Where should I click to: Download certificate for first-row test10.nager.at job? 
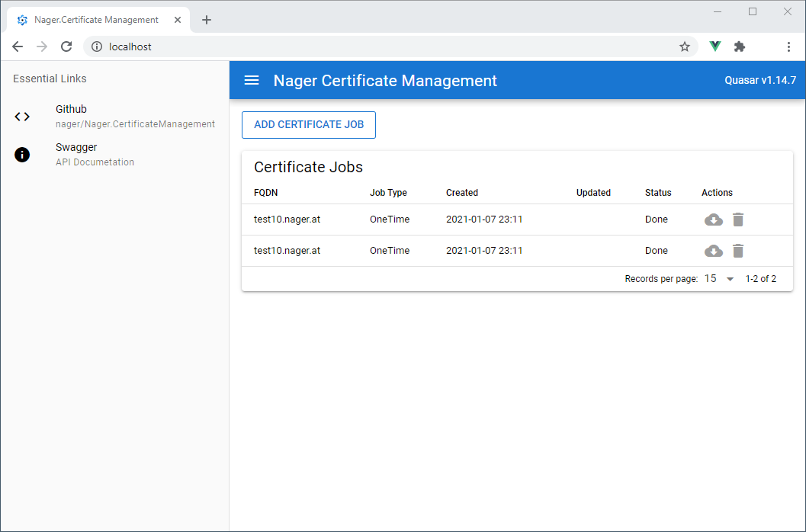click(x=714, y=220)
